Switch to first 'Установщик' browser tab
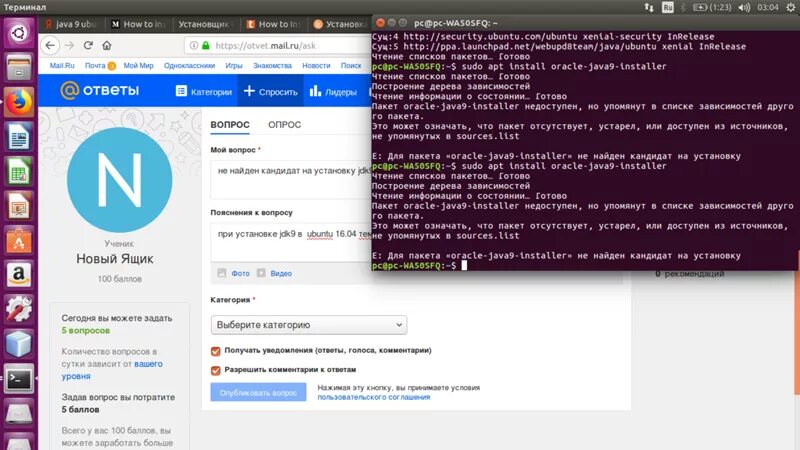800x450 pixels. [x=206, y=24]
